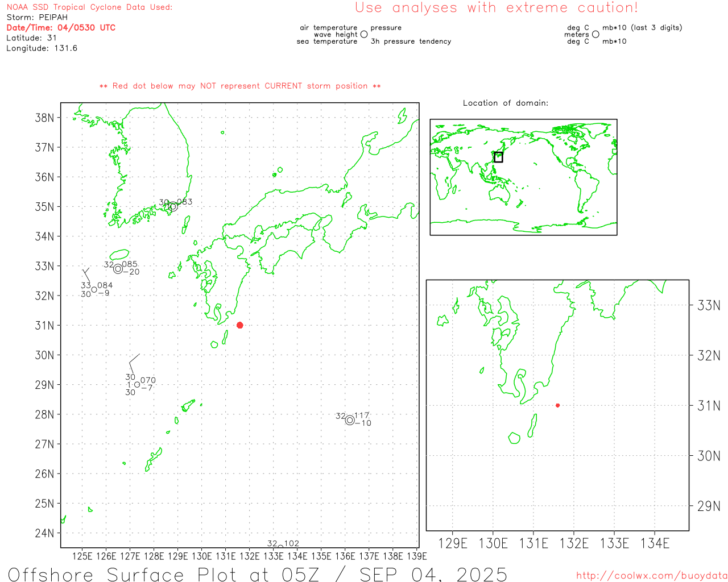The width and height of the screenshot is (728, 582).
Task: Click the wind barb near 33N 125E
Action: point(86,275)
